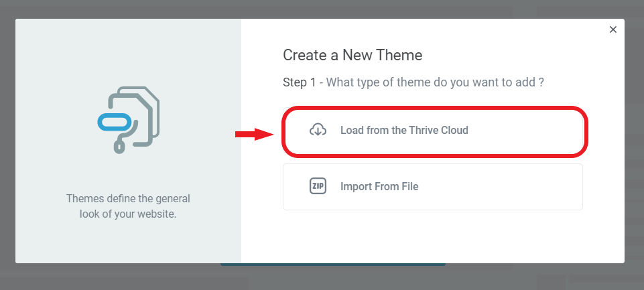Viewport: 644px width, 290px height.
Task: Choose Load from the Thrive Cloud option
Action: [x=434, y=131]
